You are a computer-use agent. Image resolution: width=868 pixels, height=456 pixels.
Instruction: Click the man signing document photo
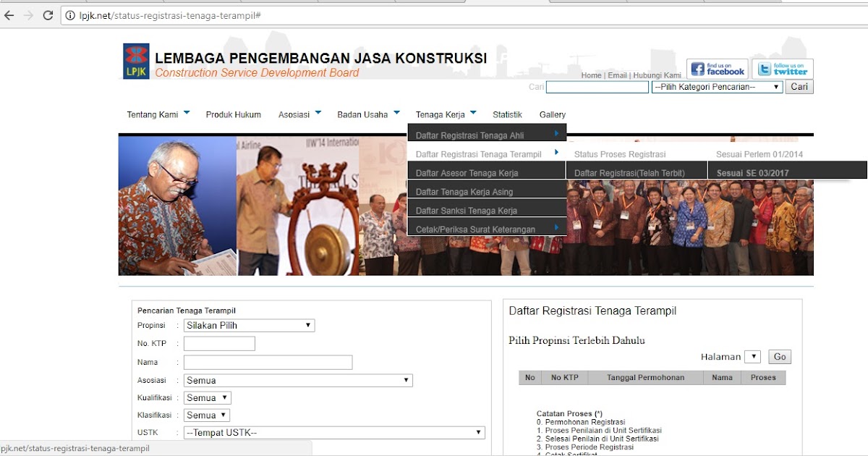[177, 206]
